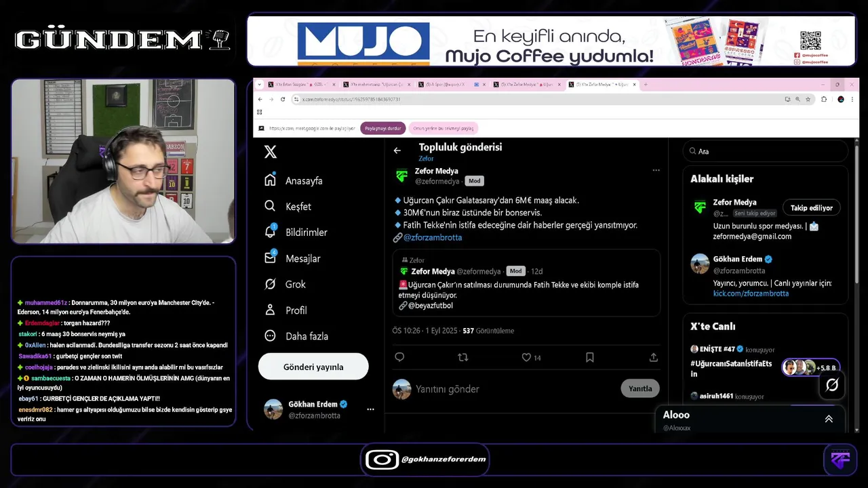Image resolution: width=868 pixels, height=488 pixels.
Task: Click the Yanıtla button
Action: point(640,388)
